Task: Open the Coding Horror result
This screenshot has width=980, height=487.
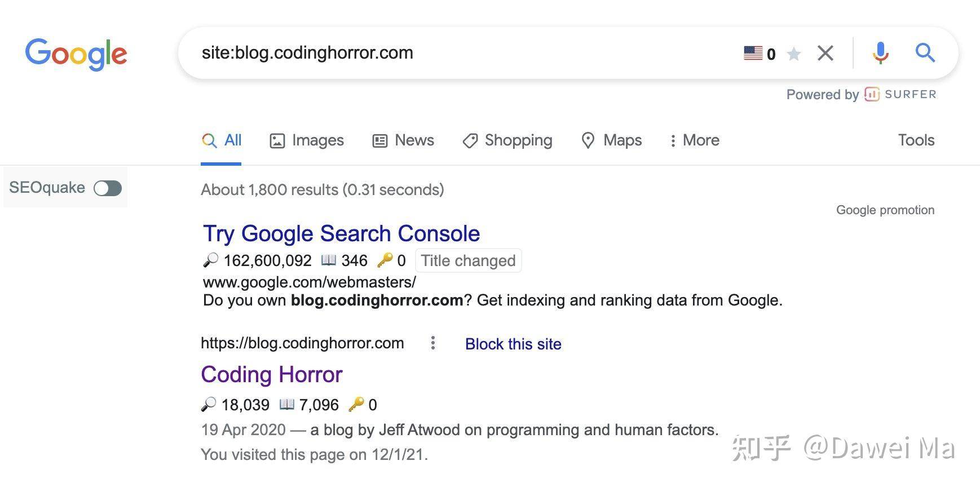Action: pyautogui.click(x=272, y=374)
